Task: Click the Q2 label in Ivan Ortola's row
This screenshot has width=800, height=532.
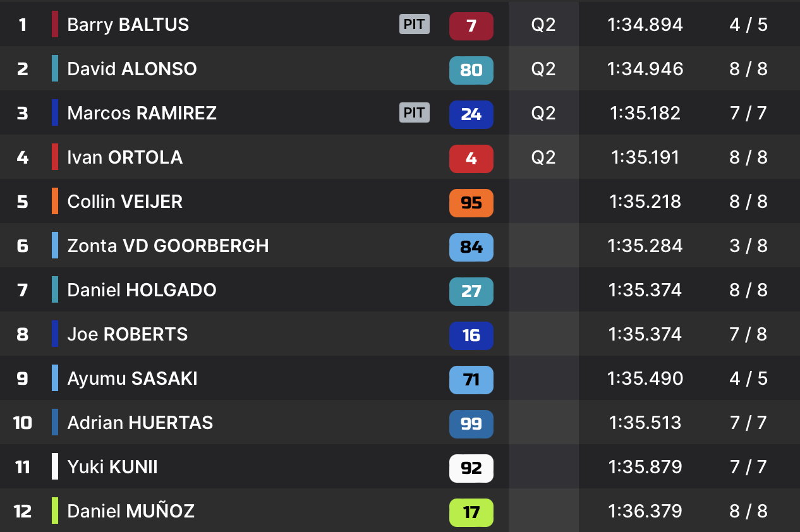Action: [543, 157]
